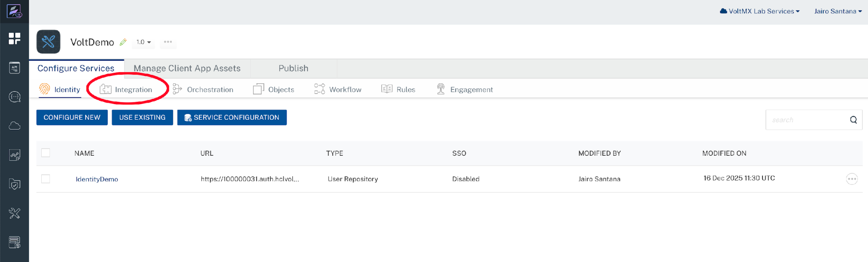The height and width of the screenshot is (262, 868).
Task: Open the dashboard grid icon in sidebar
Action: (x=14, y=39)
